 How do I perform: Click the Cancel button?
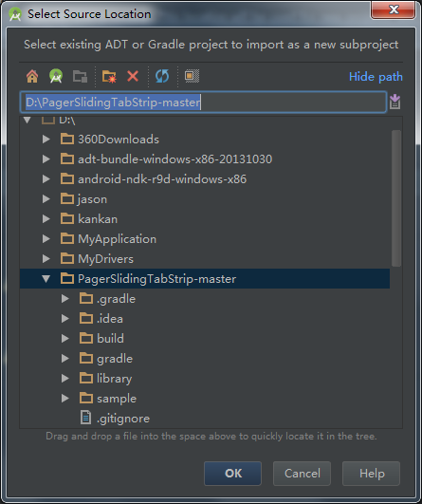pos(302,474)
